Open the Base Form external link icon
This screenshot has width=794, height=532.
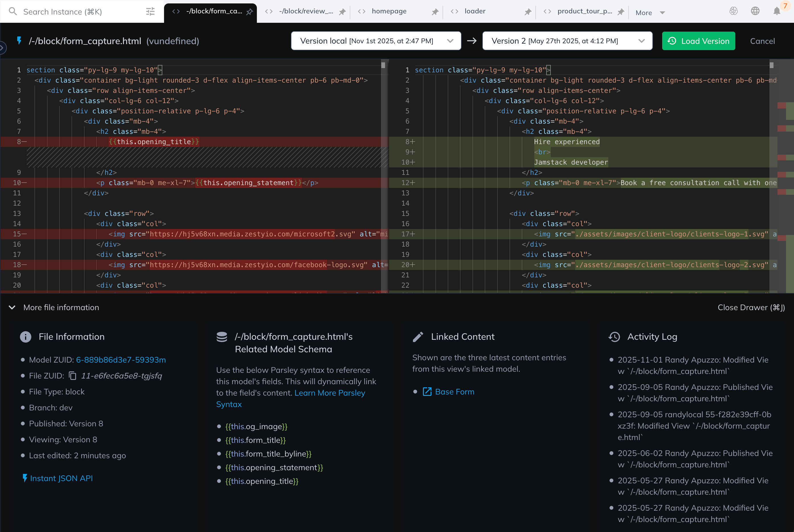[x=427, y=392]
